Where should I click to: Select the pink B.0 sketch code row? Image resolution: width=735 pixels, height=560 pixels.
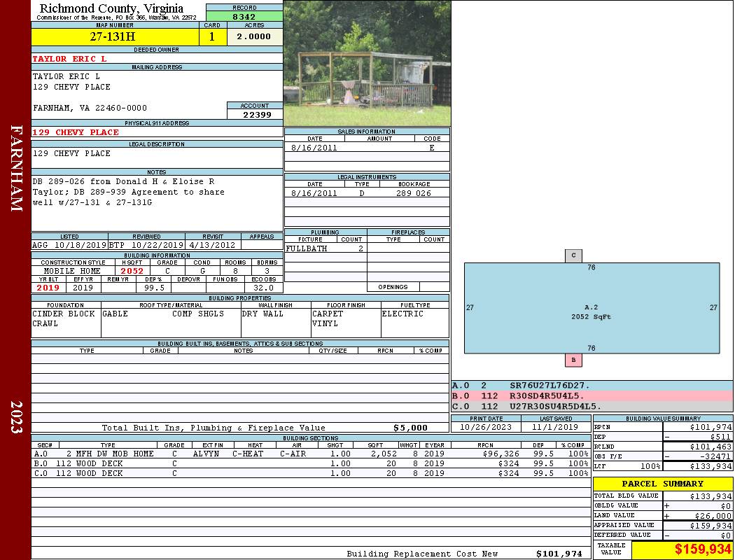click(592, 396)
